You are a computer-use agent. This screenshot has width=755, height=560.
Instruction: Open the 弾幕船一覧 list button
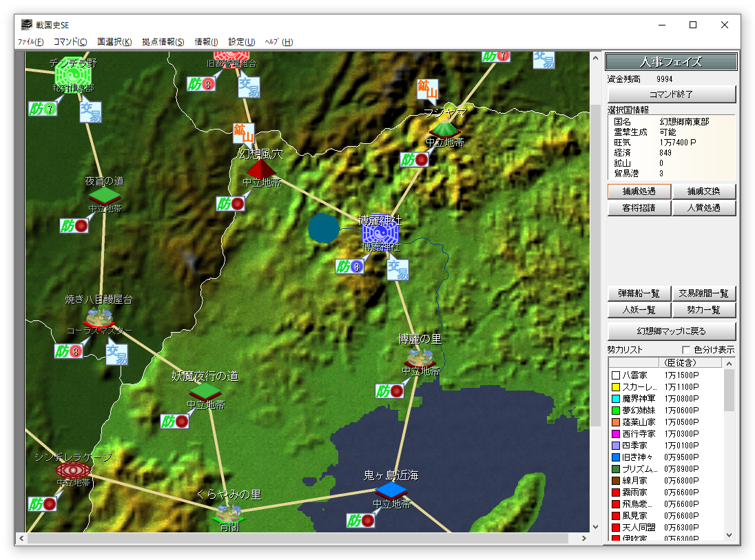click(639, 293)
